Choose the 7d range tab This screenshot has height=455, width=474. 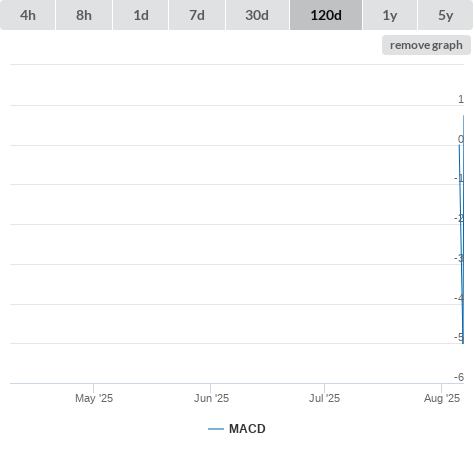[x=197, y=15]
